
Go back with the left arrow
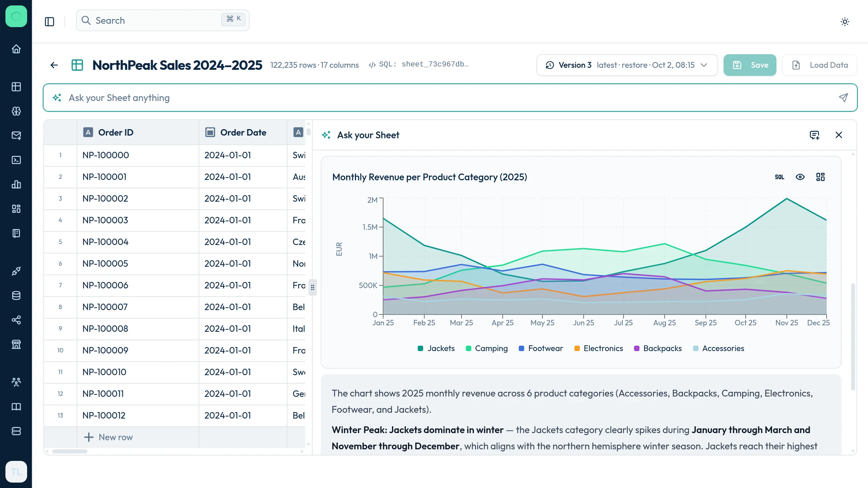pyautogui.click(x=54, y=65)
